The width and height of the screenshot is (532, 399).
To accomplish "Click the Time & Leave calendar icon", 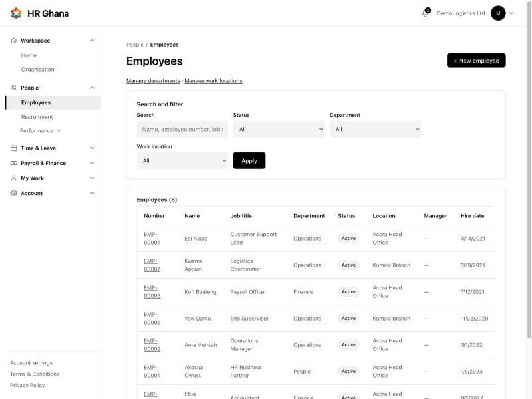I will (13, 148).
